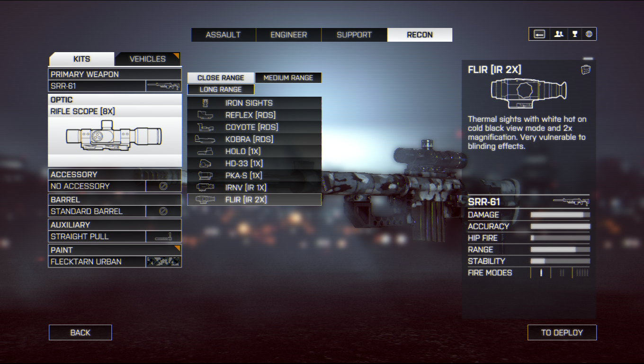Click the standard barrel circle icon

[x=163, y=211]
